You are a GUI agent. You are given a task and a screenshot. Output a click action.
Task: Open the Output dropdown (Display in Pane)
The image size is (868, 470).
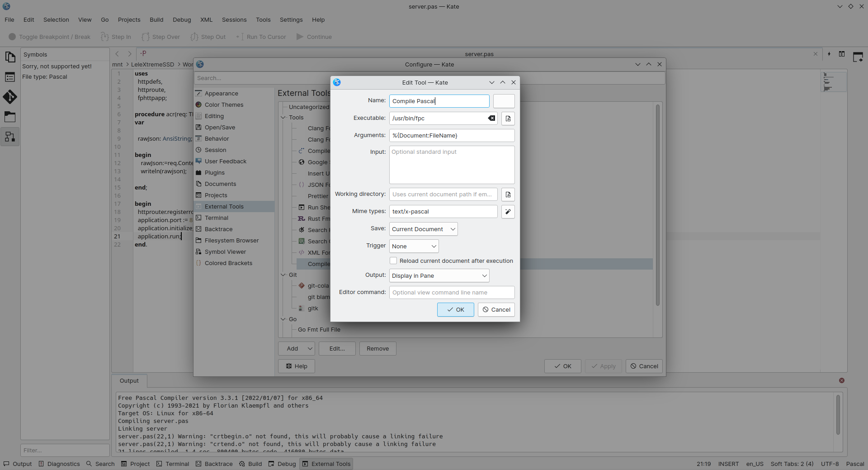[439, 276]
